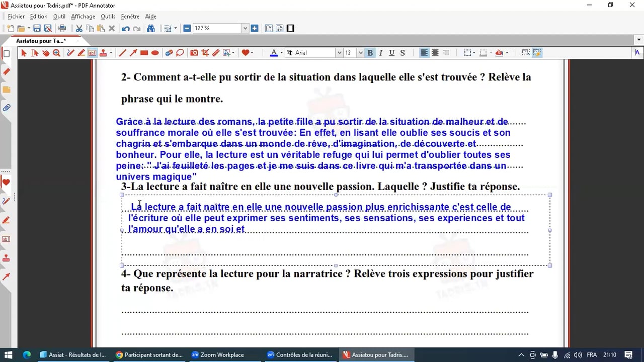Open the Fichier menu
The height and width of the screenshot is (362, 644).
(16, 17)
